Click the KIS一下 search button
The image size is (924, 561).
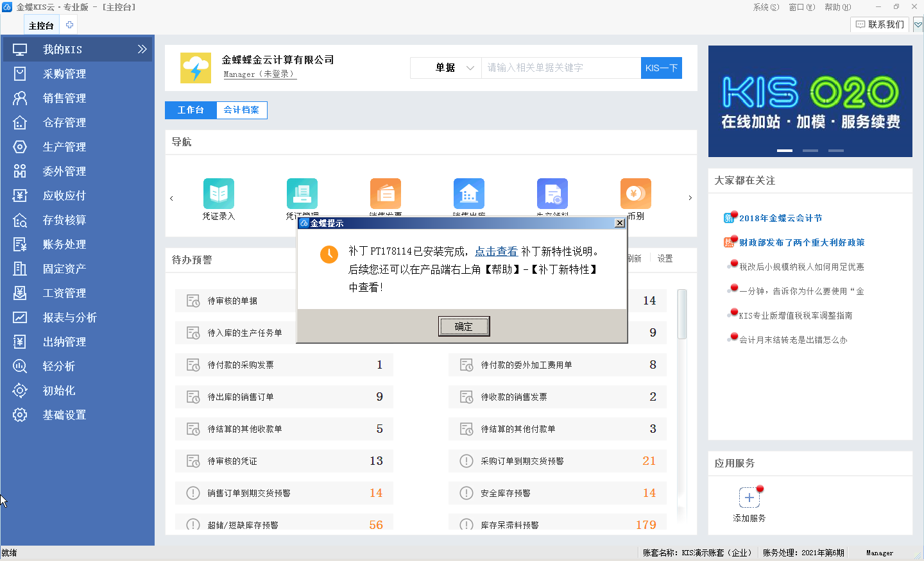(662, 68)
